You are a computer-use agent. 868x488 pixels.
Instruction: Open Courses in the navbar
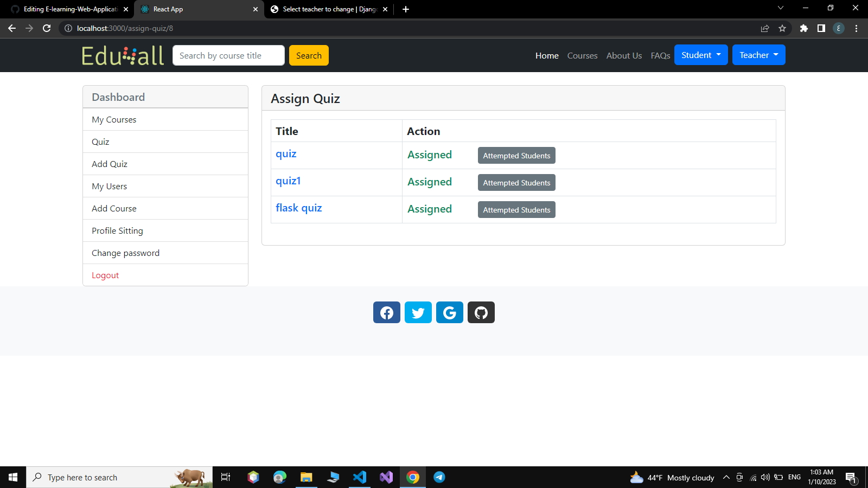[x=582, y=55]
